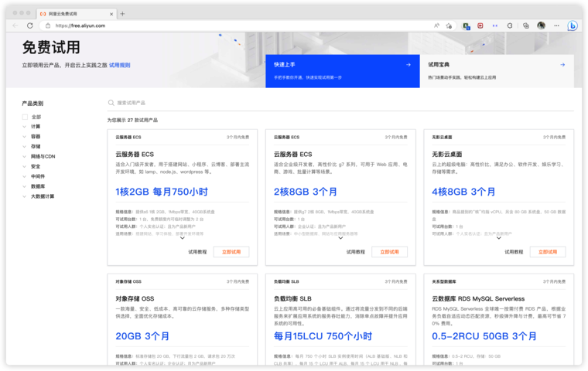588x371 pixels.
Task: Click the arrow on 快速上手 banner
Action: (409, 65)
